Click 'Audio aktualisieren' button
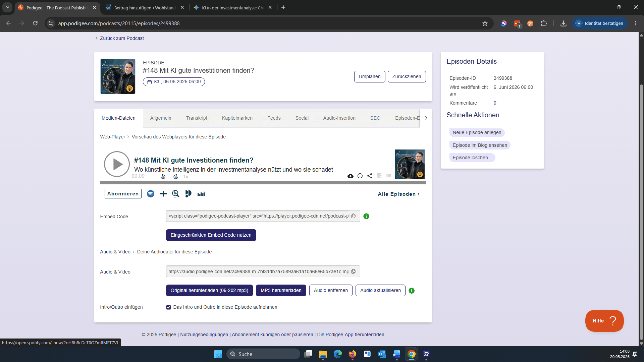 click(x=380, y=290)
